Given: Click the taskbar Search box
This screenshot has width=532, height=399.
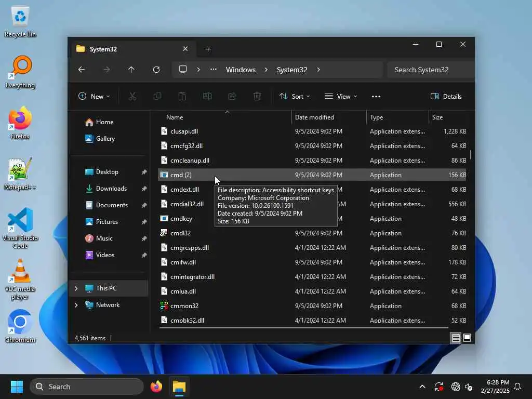Looking at the screenshot, I should click(x=87, y=387).
